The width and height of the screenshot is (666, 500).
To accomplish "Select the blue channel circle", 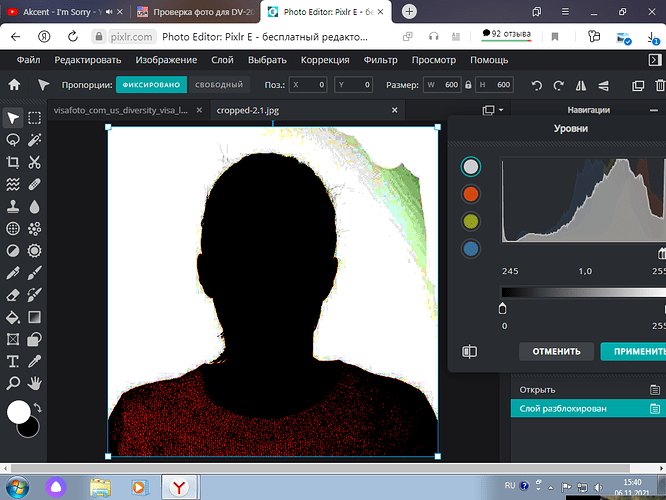I will pos(471,249).
